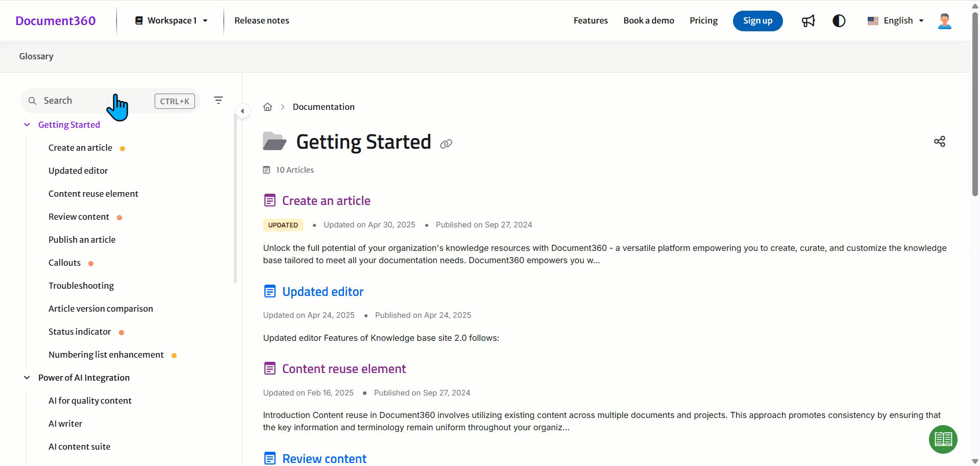Go to home via breadcrumb icon
This screenshot has width=980, height=466.
267,107
